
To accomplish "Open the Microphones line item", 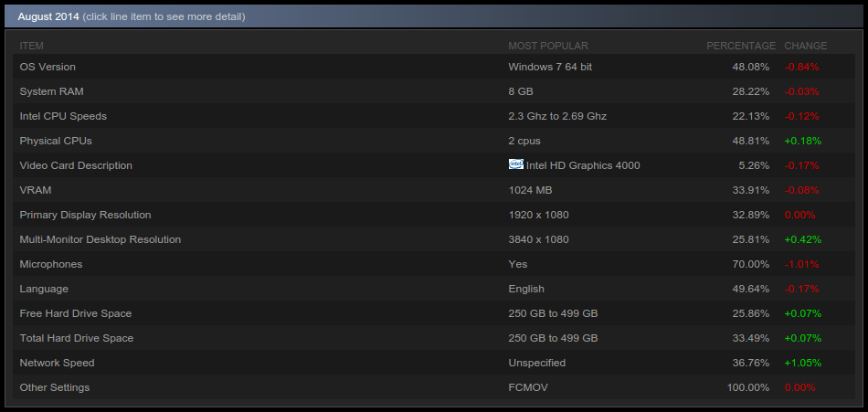I will click(433, 264).
